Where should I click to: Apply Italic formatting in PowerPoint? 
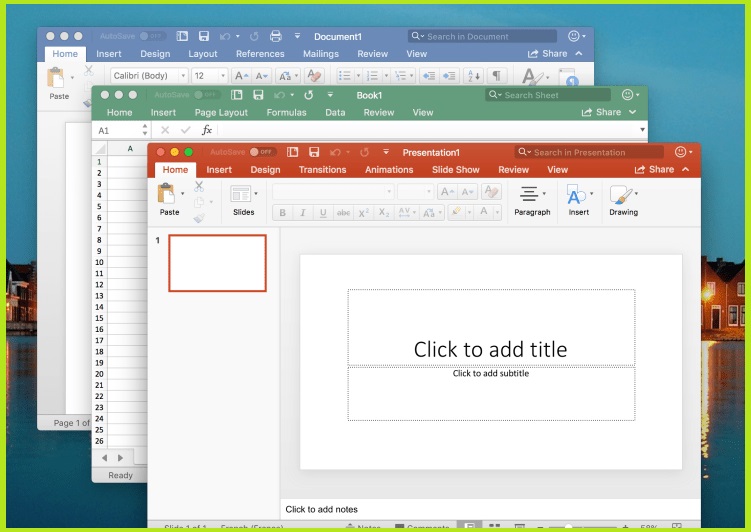pos(303,213)
